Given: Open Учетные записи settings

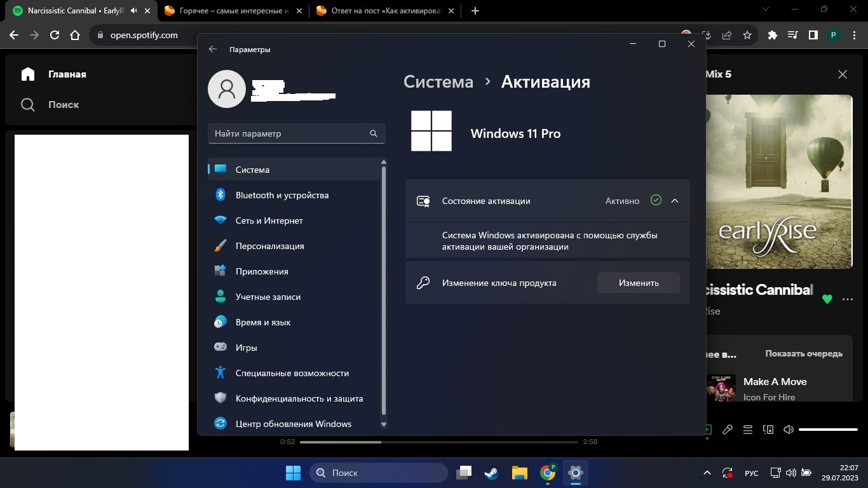Looking at the screenshot, I should click(x=294, y=297).
